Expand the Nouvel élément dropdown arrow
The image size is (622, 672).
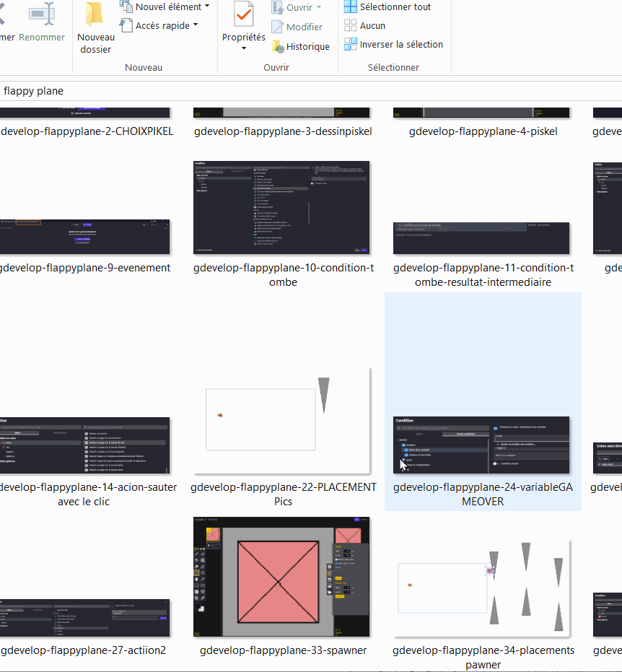tap(207, 6)
